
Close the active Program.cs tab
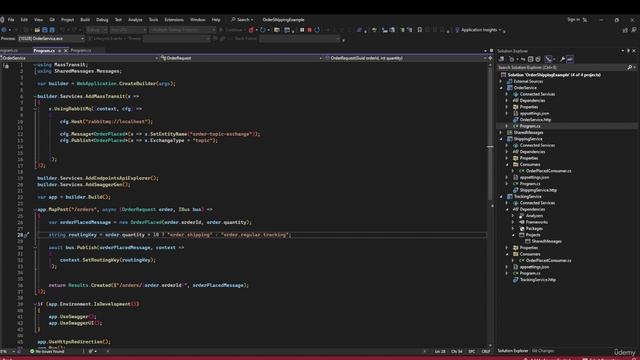(66, 51)
